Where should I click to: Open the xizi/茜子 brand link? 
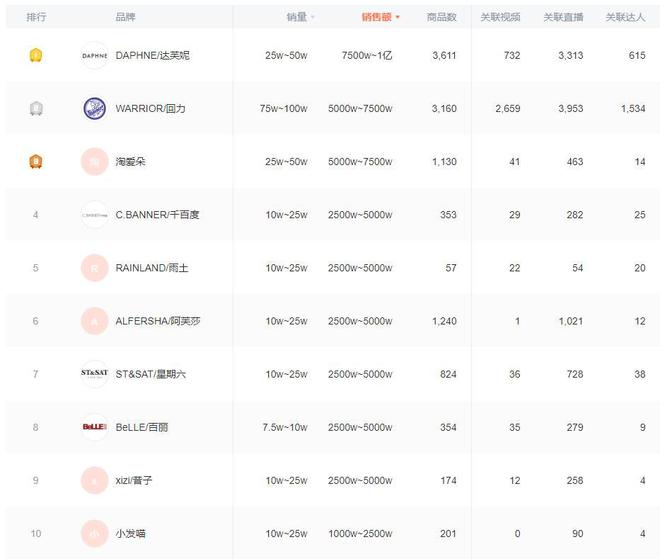[134, 480]
